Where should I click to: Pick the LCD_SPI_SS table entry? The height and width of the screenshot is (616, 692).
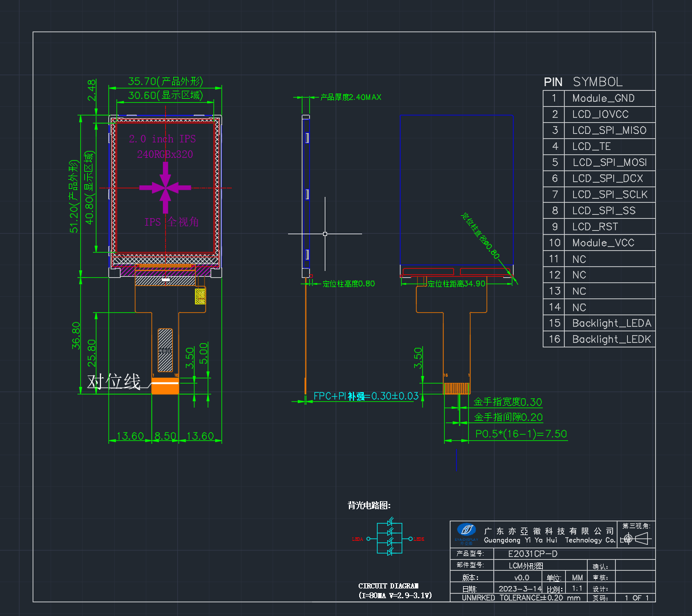(x=604, y=211)
